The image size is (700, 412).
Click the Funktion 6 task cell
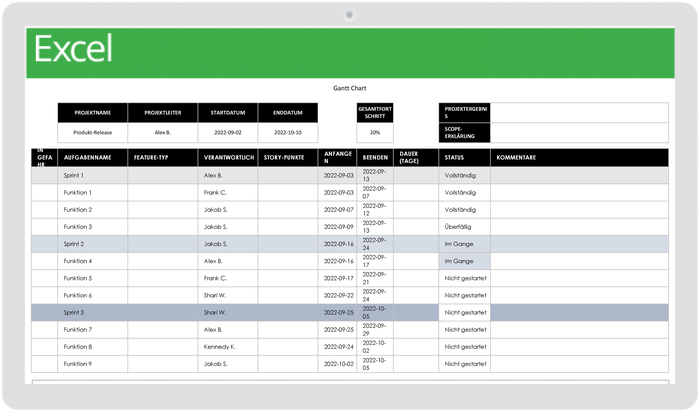93,295
